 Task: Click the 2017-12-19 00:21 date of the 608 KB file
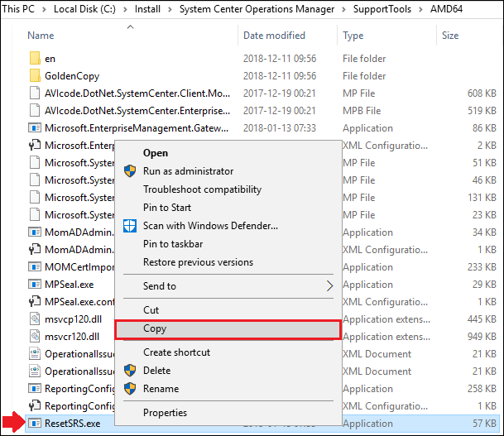[x=280, y=93]
